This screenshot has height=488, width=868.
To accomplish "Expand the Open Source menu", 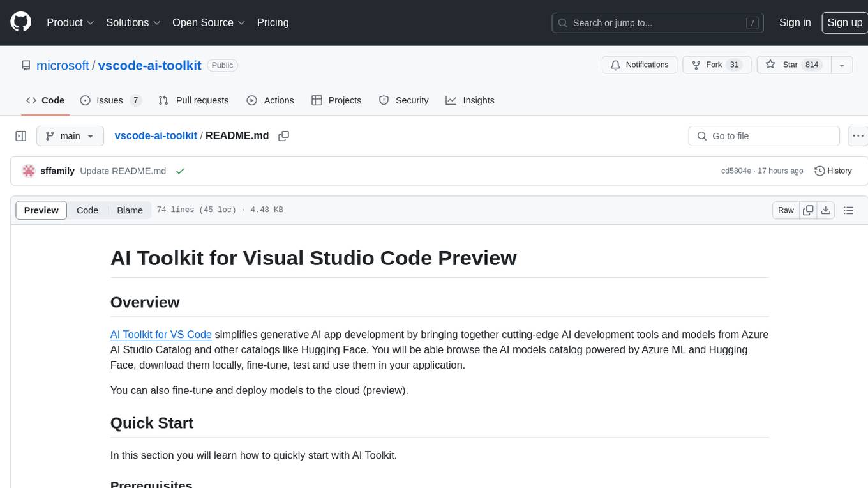I will pos(209,22).
